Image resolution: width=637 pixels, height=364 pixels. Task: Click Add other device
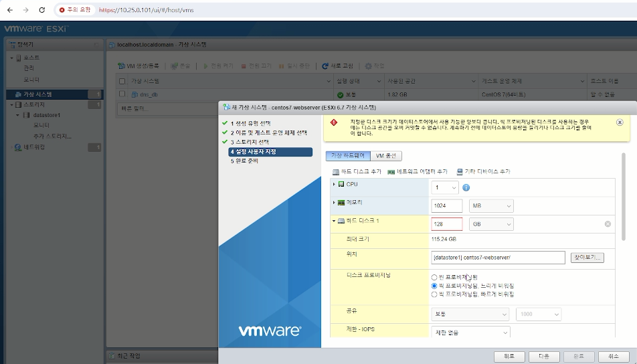coord(483,172)
